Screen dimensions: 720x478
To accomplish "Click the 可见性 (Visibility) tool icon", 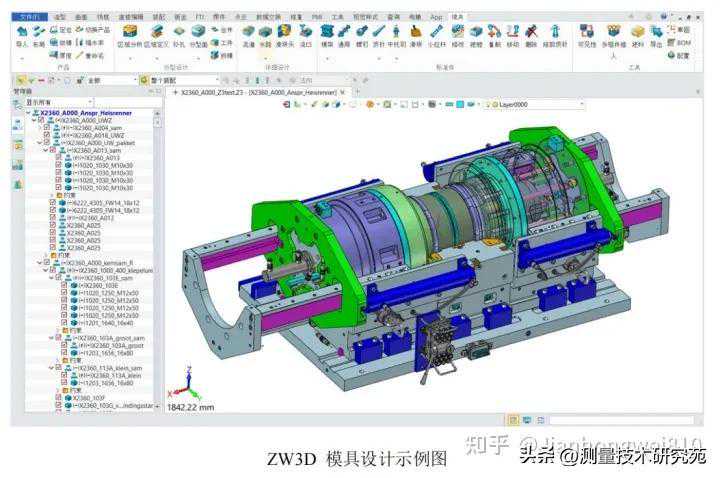I will pos(584,33).
